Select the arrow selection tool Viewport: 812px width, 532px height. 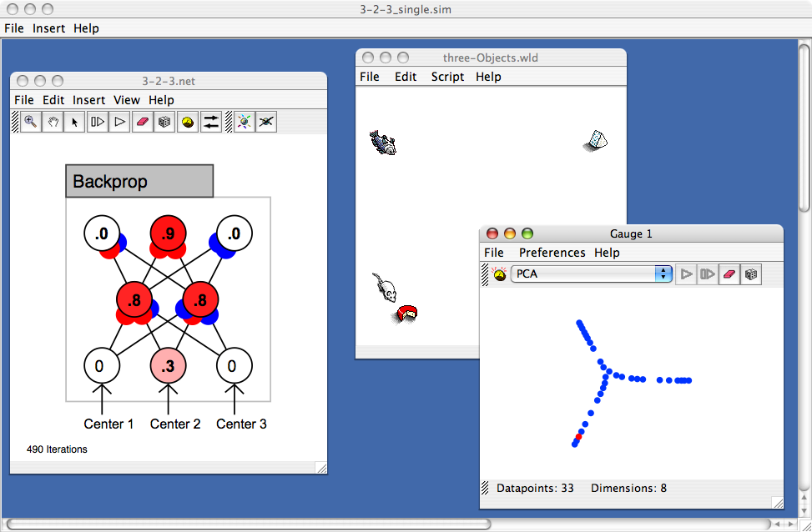[x=75, y=122]
